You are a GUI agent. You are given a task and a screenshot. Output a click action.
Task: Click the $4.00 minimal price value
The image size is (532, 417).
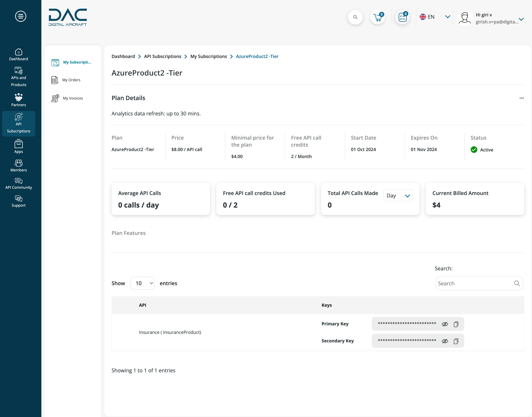237,156
